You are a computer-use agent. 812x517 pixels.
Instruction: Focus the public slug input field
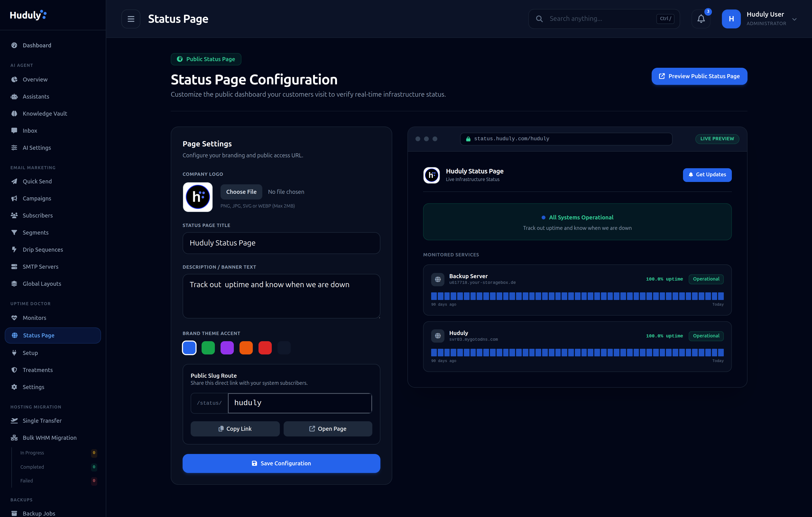[x=300, y=403]
